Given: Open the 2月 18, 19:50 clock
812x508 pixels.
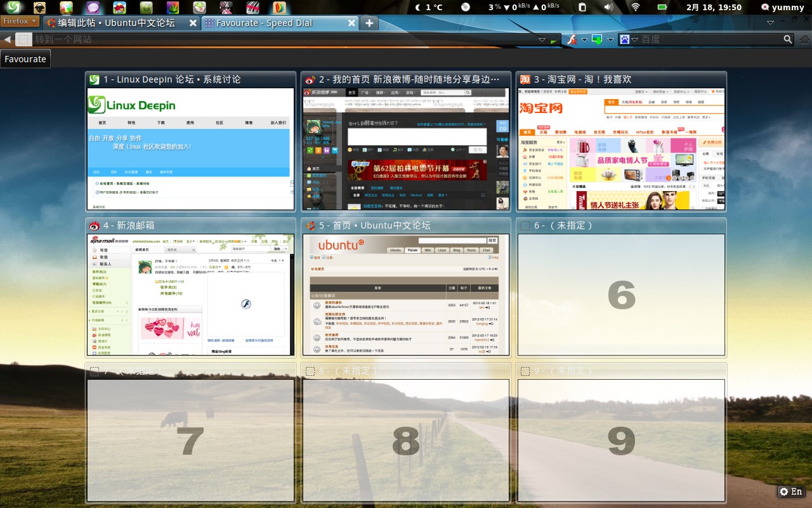Looking at the screenshot, I should (714, 8).
